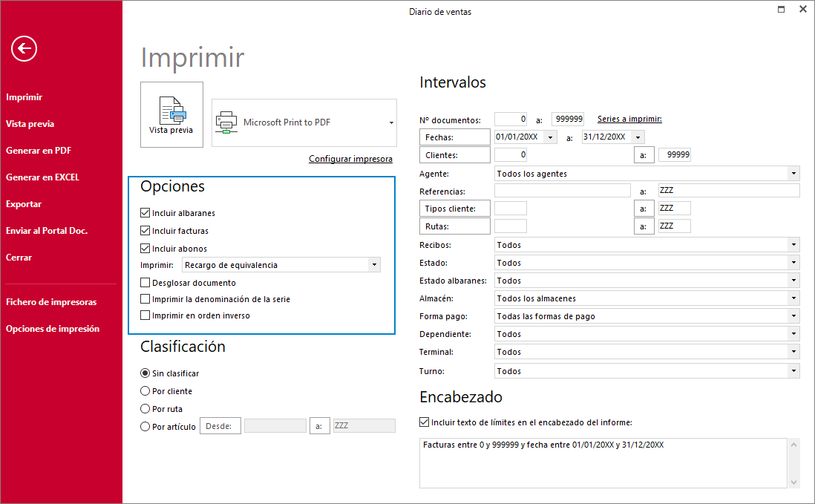Click the Tipos cliente start field
815x504 pixels.
pyautogui.click(x=511, y=209)
